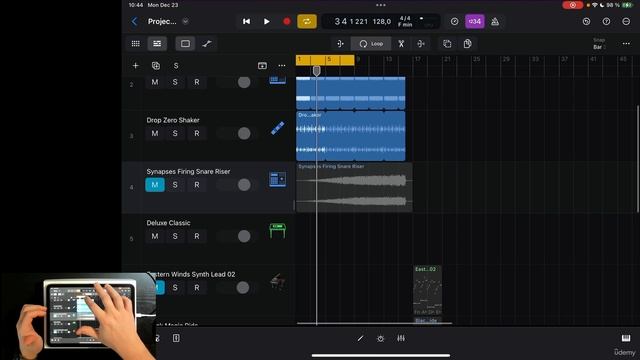Screen dimensions: 640x360
Task: Select the Deluxe Classic track name
Action: click(168, 223)
